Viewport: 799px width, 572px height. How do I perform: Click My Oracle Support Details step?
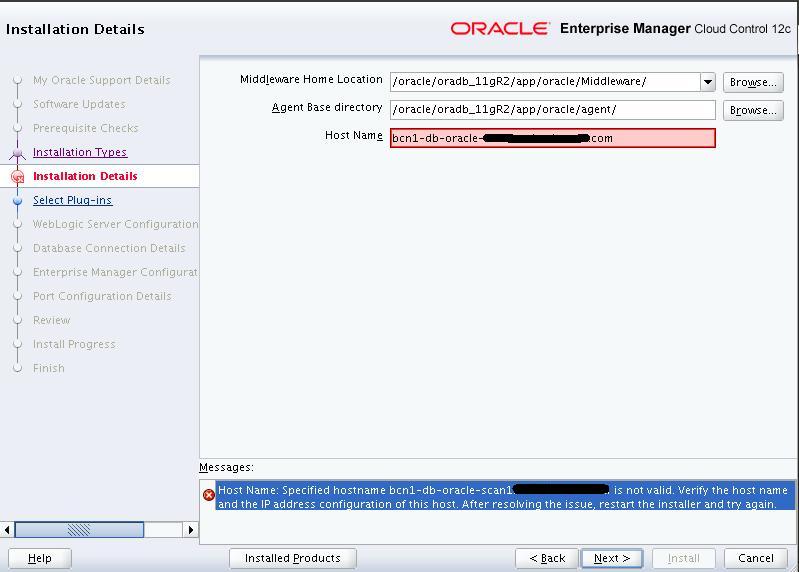point(101,80)
